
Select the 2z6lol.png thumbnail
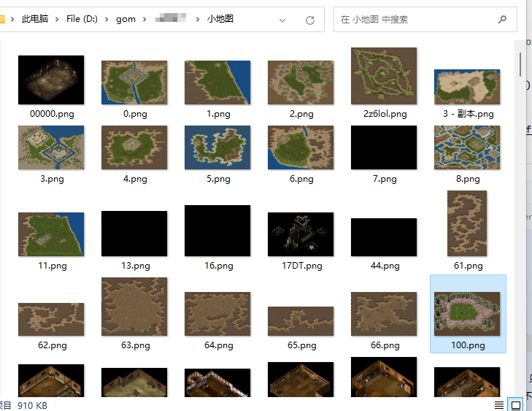coord(384,76)
